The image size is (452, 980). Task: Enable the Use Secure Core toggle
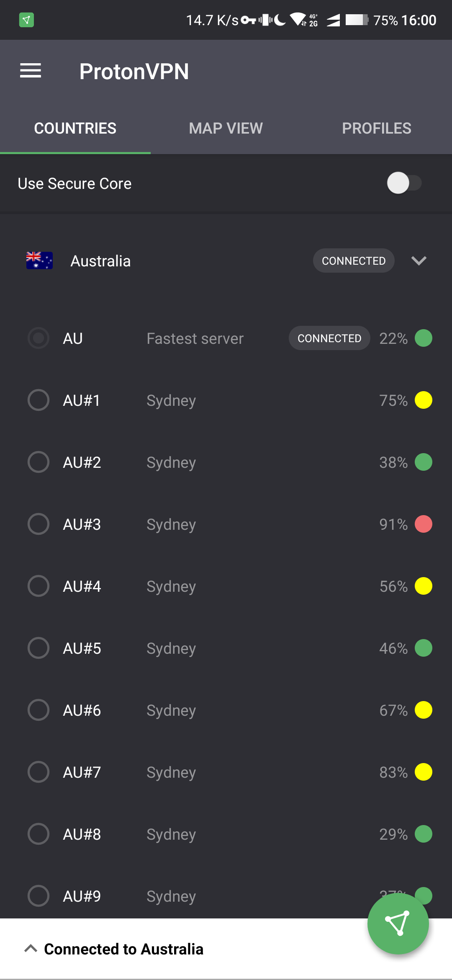(x=404, y=183)
